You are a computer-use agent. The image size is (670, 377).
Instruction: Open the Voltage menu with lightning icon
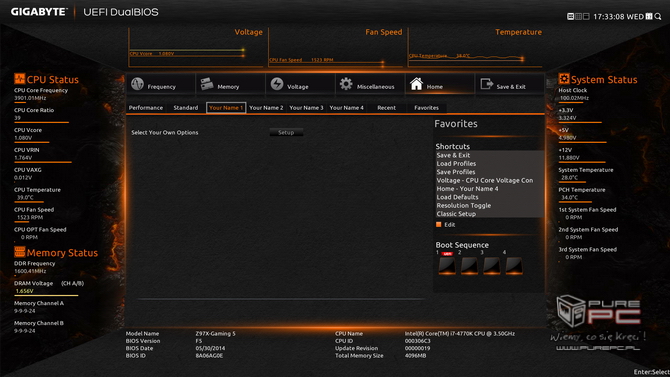[300, 84]
